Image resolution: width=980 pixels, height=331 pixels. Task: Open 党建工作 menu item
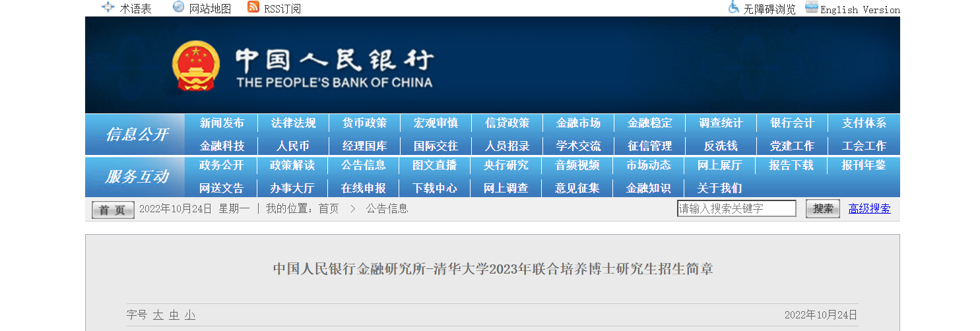click(x=792, y=146)
